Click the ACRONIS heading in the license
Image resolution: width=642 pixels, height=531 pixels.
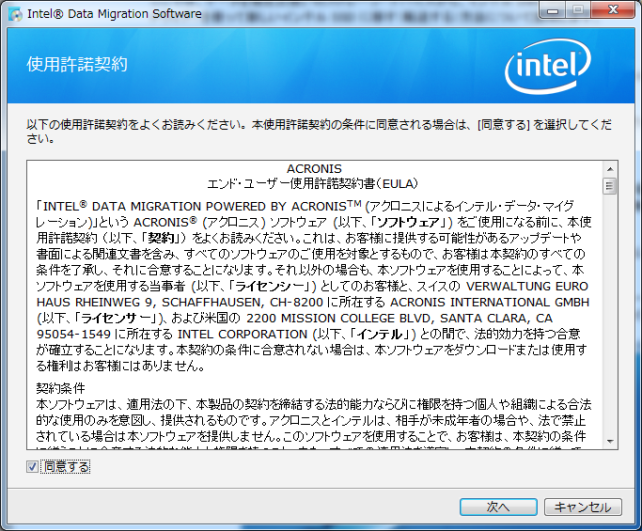[313, 168]
